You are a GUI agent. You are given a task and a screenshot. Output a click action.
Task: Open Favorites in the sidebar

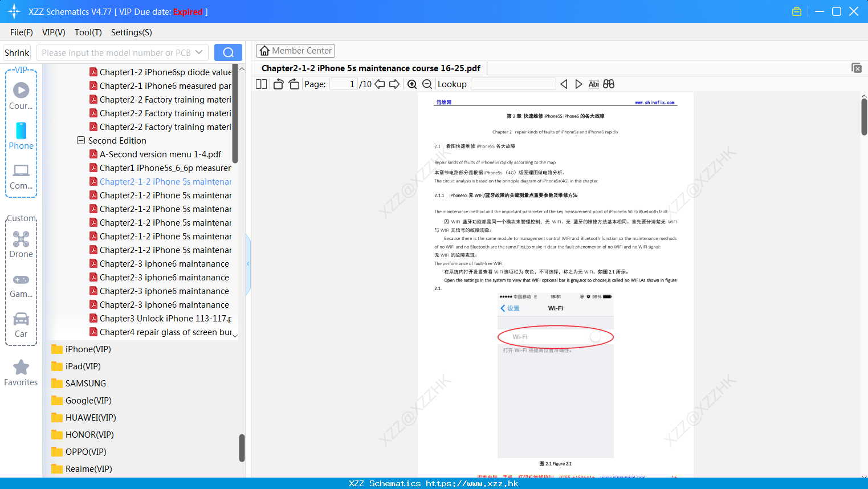[x=21, y=373]
